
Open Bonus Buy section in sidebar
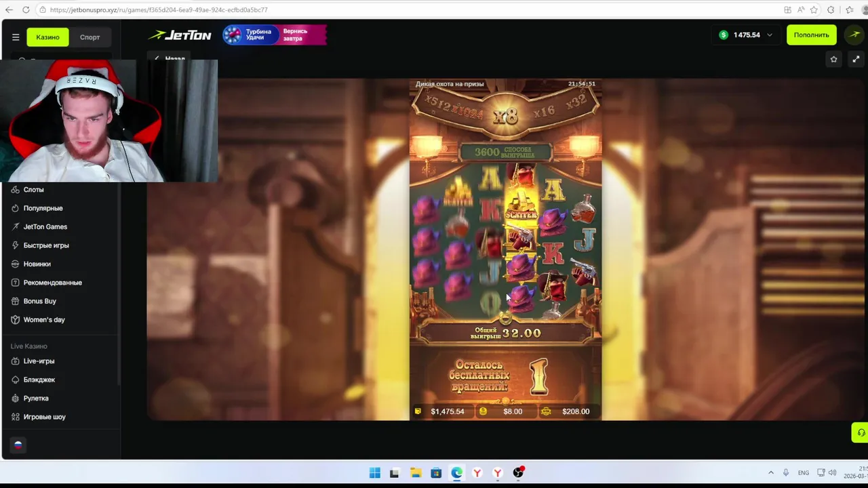(x=39, y=301)
